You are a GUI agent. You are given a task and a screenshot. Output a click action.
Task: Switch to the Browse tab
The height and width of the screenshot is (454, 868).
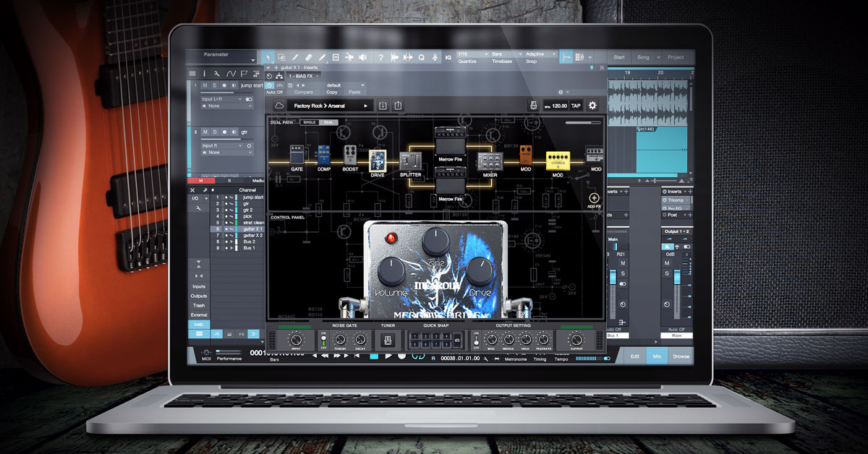[x=680, y=356]
